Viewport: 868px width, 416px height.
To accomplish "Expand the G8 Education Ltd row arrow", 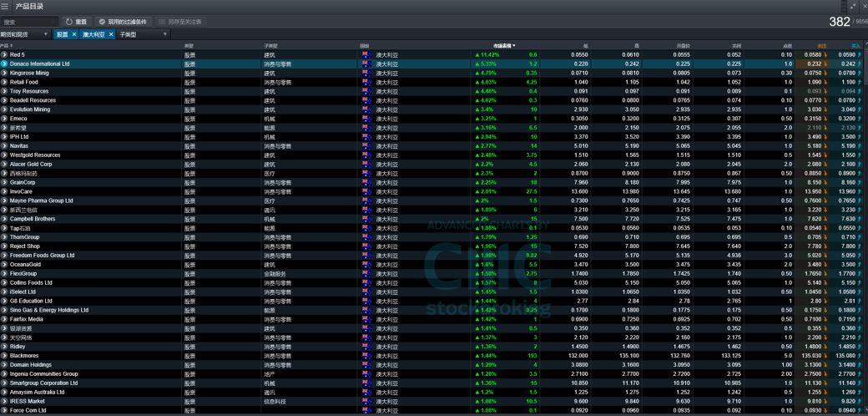I will pos(4,301).
